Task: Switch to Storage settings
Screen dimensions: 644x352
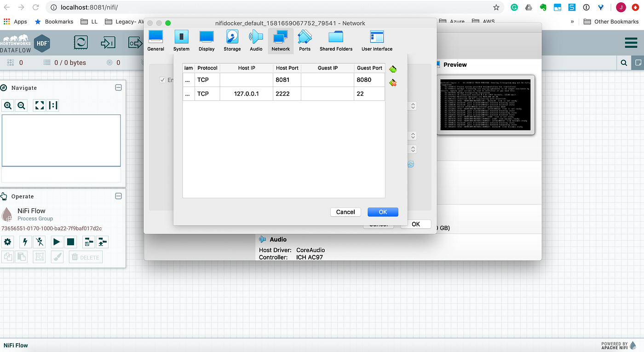Action: (232, 40)
